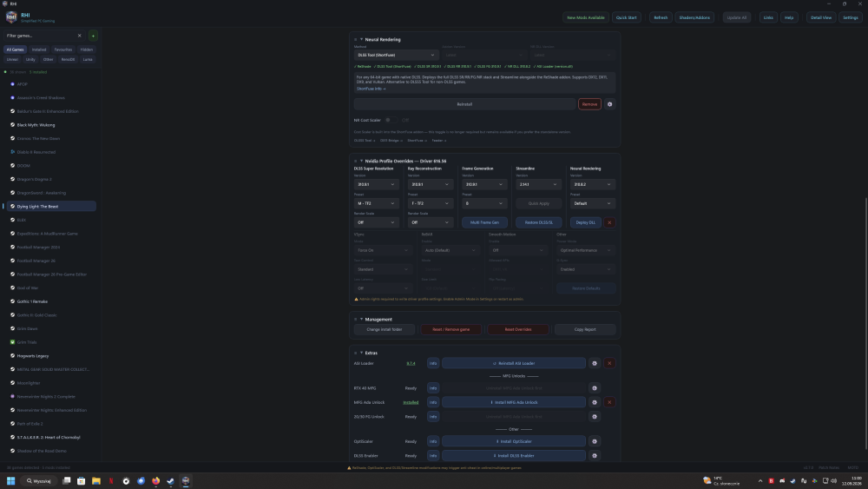
Task: Select Hogwarts Legacy in the game list
Action: point(51,356)
